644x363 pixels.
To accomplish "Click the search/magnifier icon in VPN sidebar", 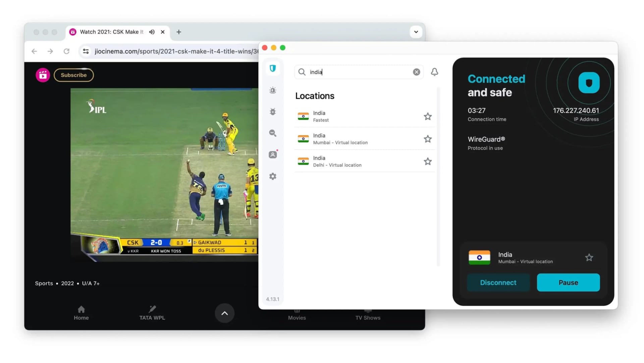I will click(273, 133).
